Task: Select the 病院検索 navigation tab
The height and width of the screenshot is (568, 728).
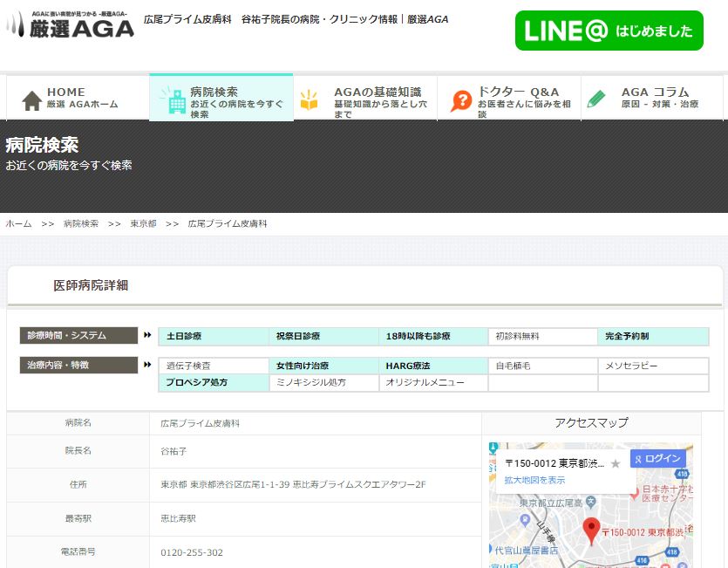Action: point(221,98)
